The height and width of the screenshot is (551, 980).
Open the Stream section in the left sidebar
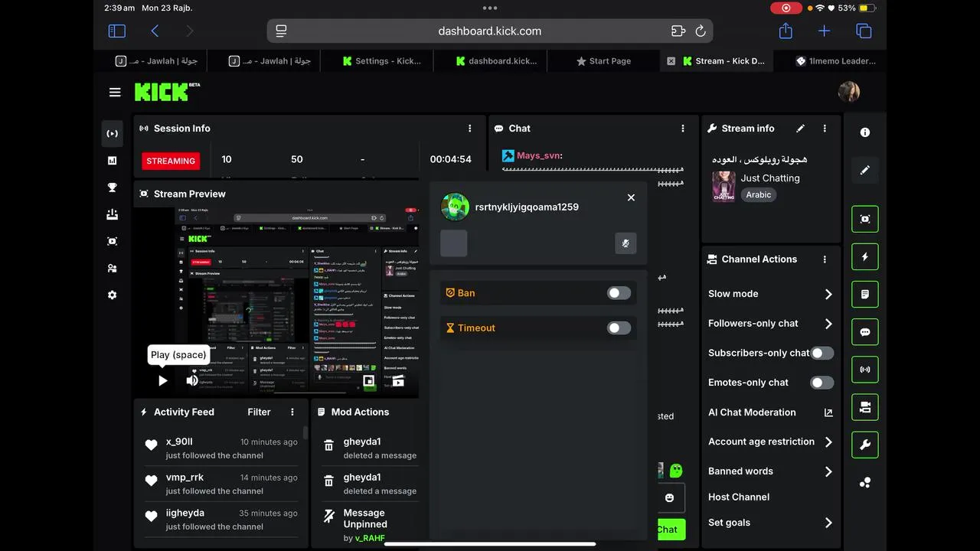tap(113, 134)
